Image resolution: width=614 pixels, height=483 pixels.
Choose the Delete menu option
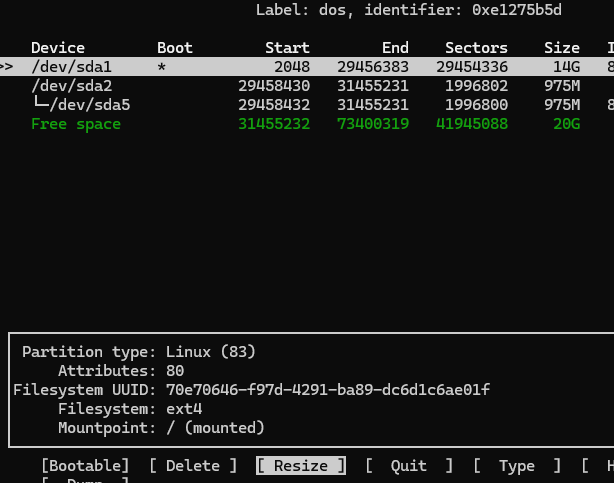tap(193, 466)
